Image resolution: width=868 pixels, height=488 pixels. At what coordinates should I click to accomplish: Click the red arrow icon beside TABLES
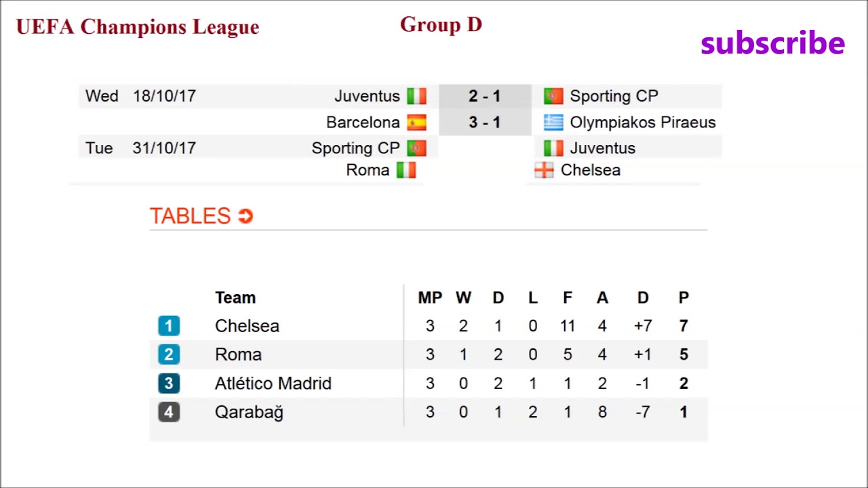click(x=245, y=216)
